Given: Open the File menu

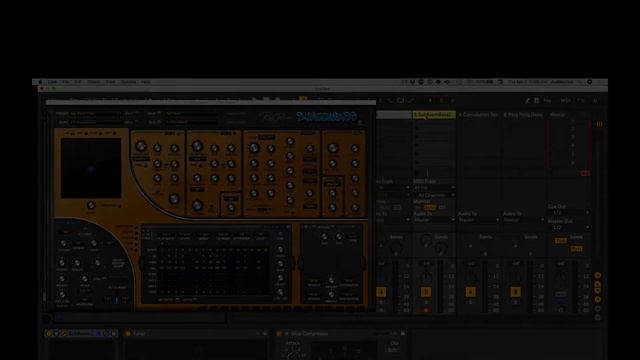Looking at the screenshot, I should tap(66, 82).
